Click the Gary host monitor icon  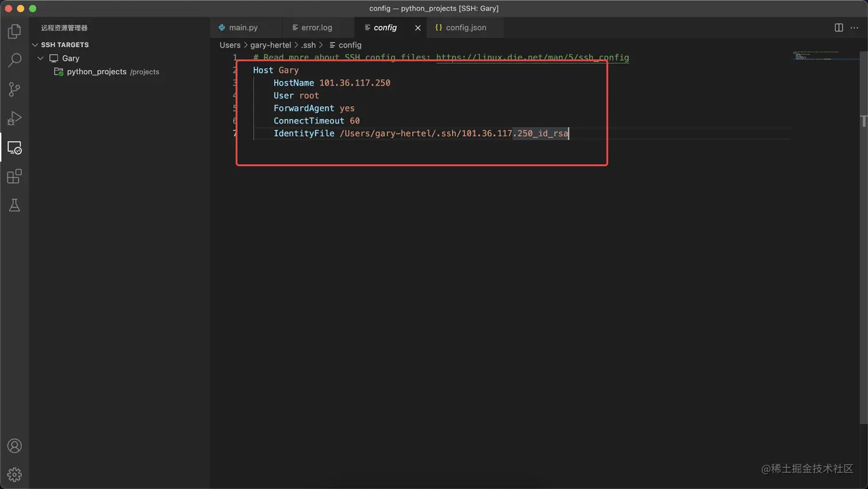click(x=54, y=58)
